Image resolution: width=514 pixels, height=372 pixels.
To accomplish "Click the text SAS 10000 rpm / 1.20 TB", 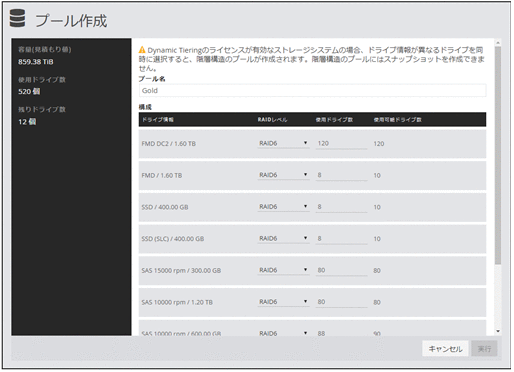I will 177,302.
